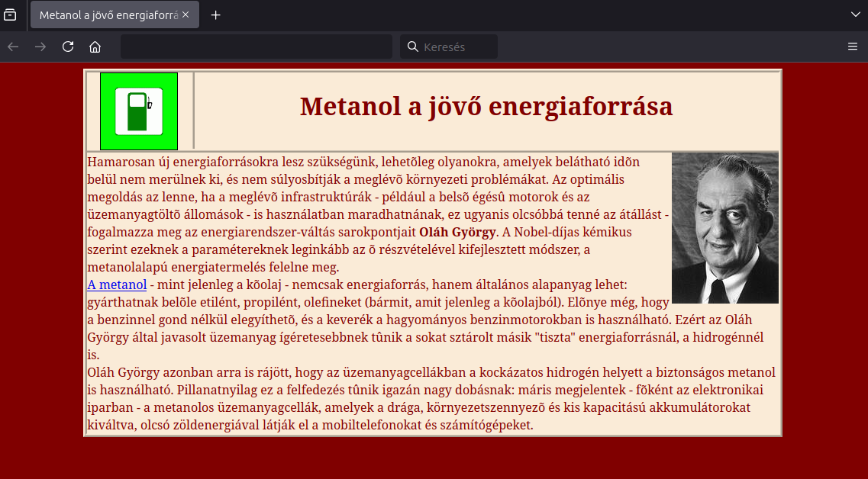Image resolution: width=868 pixels, height=479 pixels.
Task: Open the hamburger application menu
Action: pyautogui.click(x=853, y=47)
